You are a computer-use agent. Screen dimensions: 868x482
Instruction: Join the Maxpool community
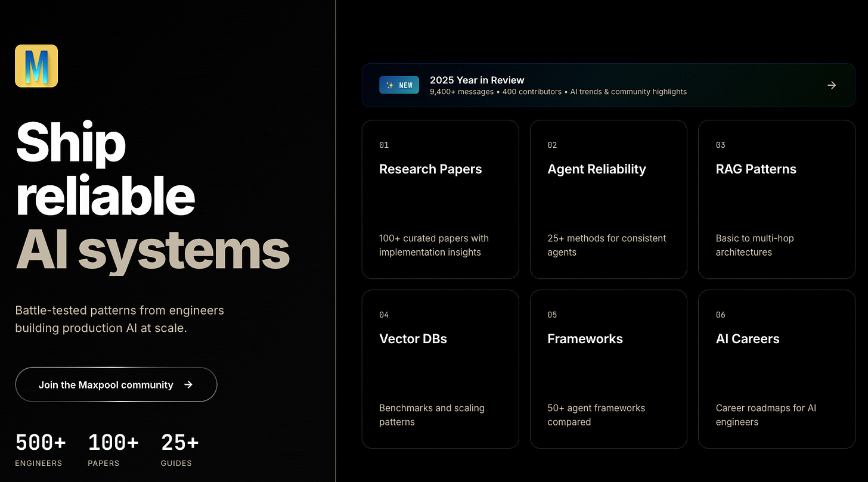point(116,385)
